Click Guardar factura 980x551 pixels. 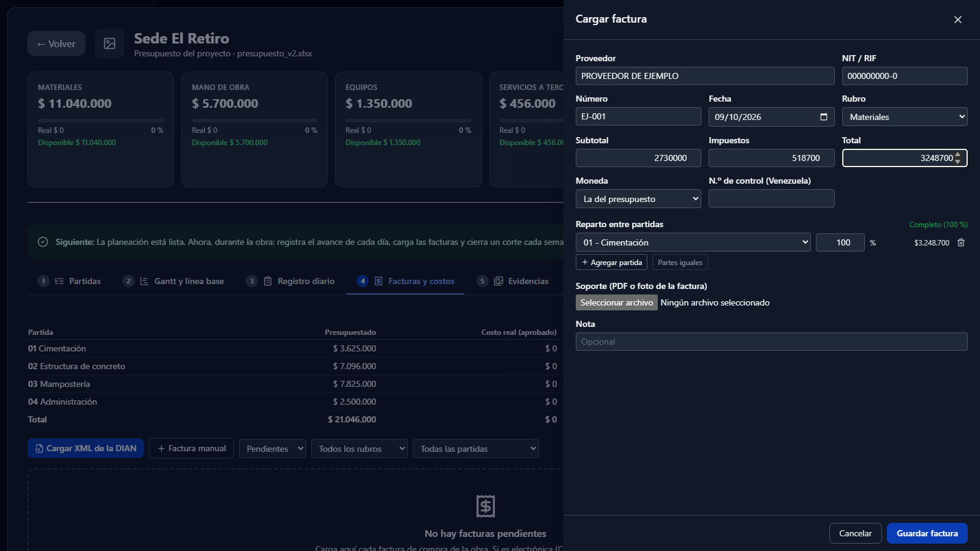tap(927, 533)
